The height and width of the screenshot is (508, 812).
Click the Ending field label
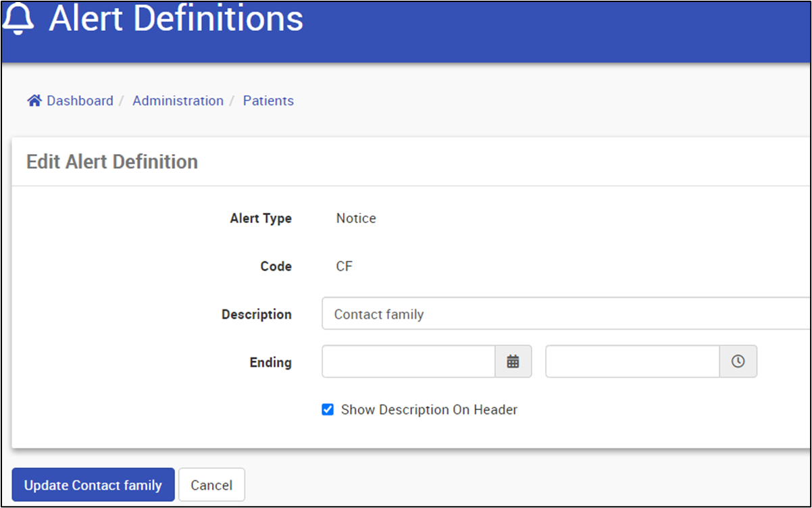point(270,362)
